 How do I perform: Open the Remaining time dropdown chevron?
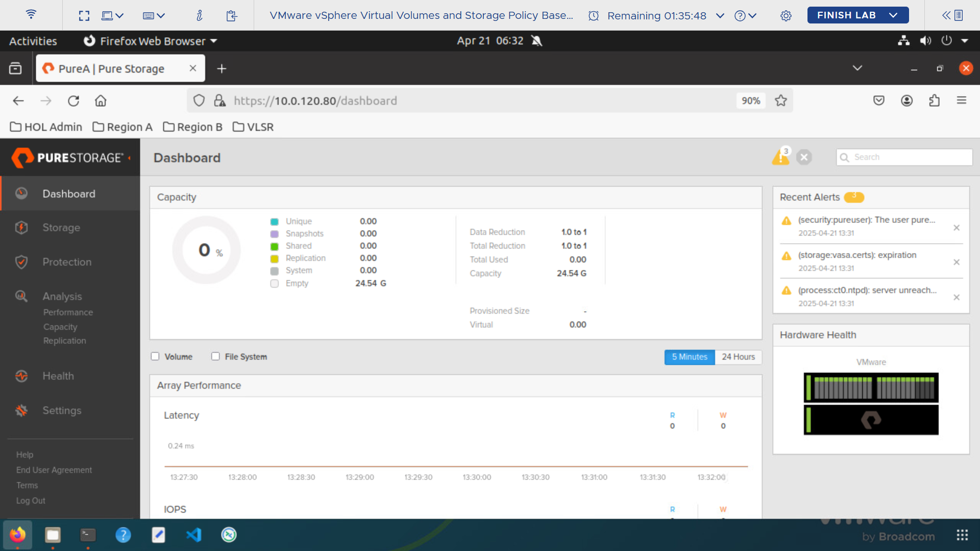tap(720, 16)
